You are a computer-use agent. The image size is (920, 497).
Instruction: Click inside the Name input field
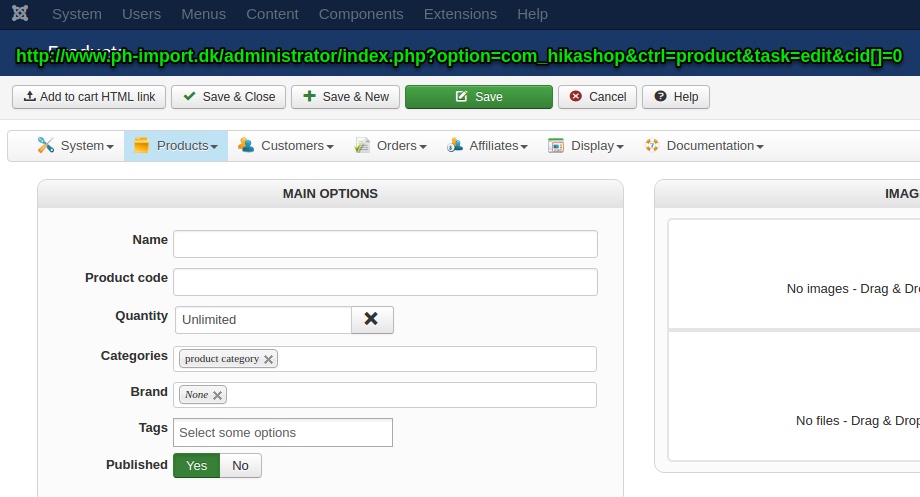[x=385, y=244]
